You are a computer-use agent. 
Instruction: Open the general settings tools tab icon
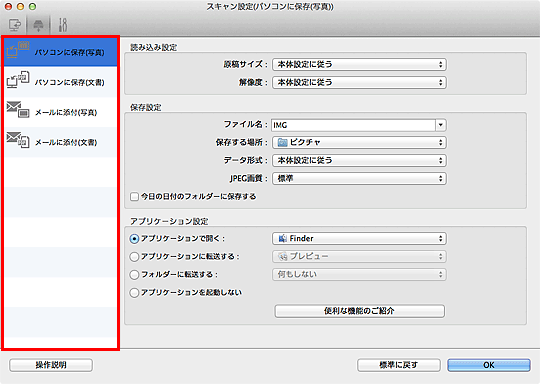(63, 25)
